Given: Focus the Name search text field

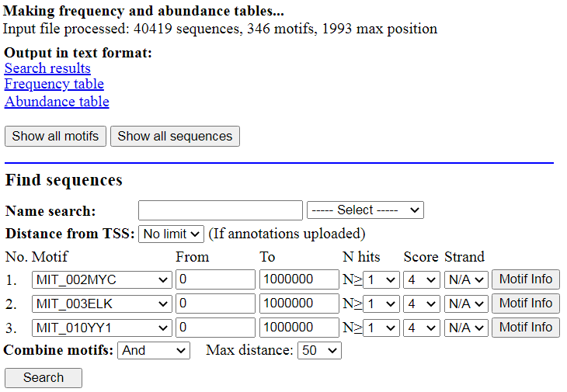Looking at the screenshot, I should 221,210.
